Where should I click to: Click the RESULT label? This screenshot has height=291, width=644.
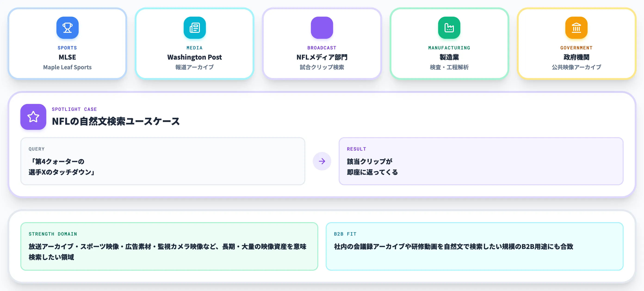tap(356, 149)
